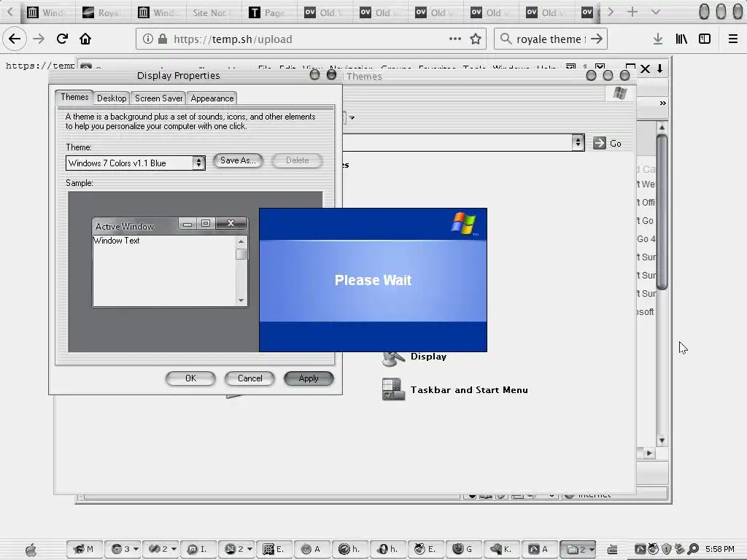Switch to the Desktop tab
Viewport: 747px width, 560px height.
[112, 98]
